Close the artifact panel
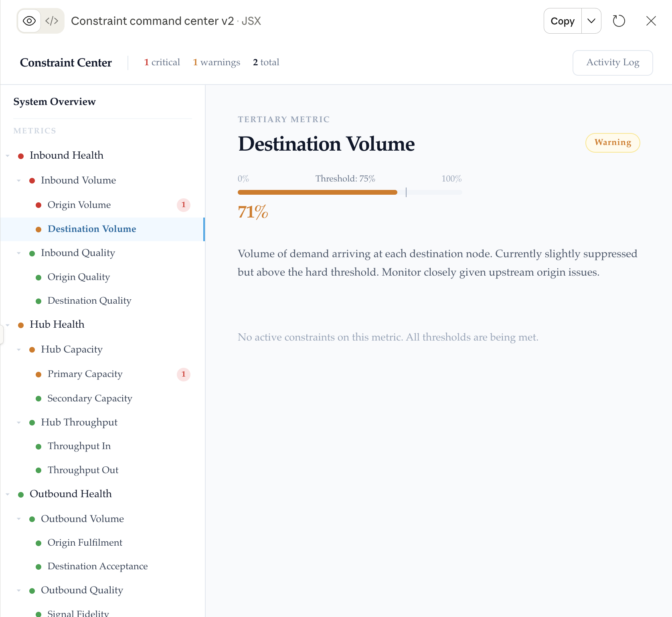The width and height of the screenshot is (672, 617). click(x=651, y=21)
